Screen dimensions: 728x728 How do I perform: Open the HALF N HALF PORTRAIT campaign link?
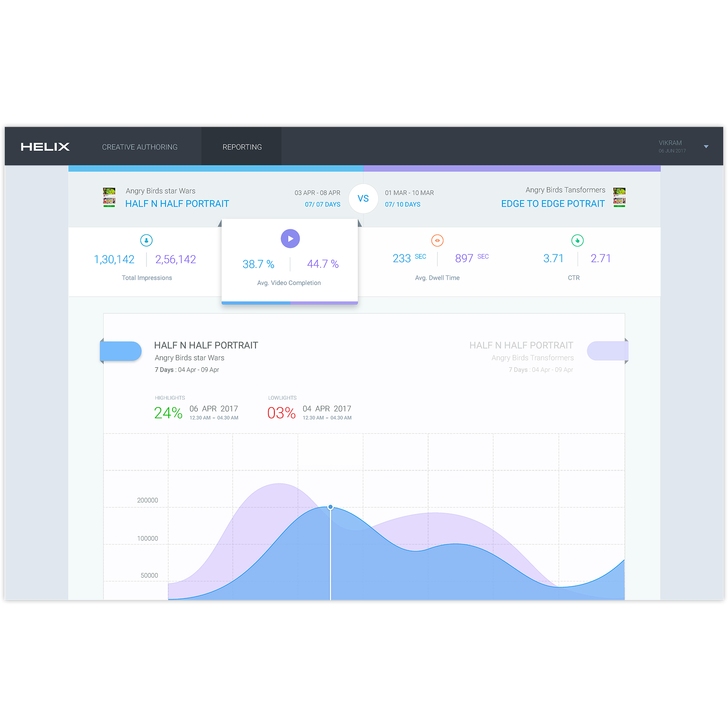tap(177, 204)
